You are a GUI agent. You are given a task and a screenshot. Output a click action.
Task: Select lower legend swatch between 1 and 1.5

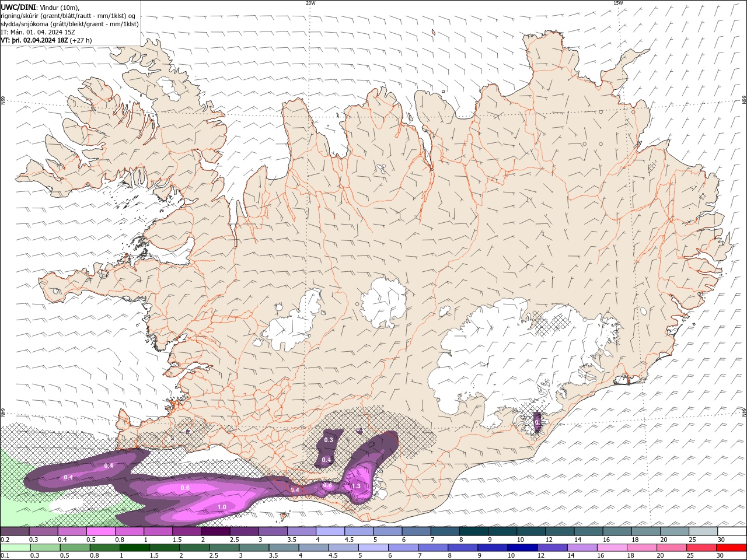(x=134, y=548)
